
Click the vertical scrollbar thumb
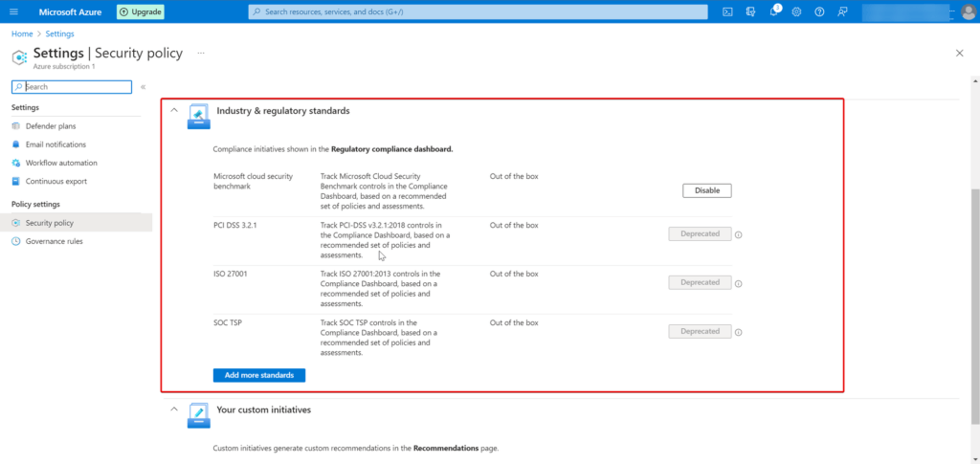pos(975,306)
